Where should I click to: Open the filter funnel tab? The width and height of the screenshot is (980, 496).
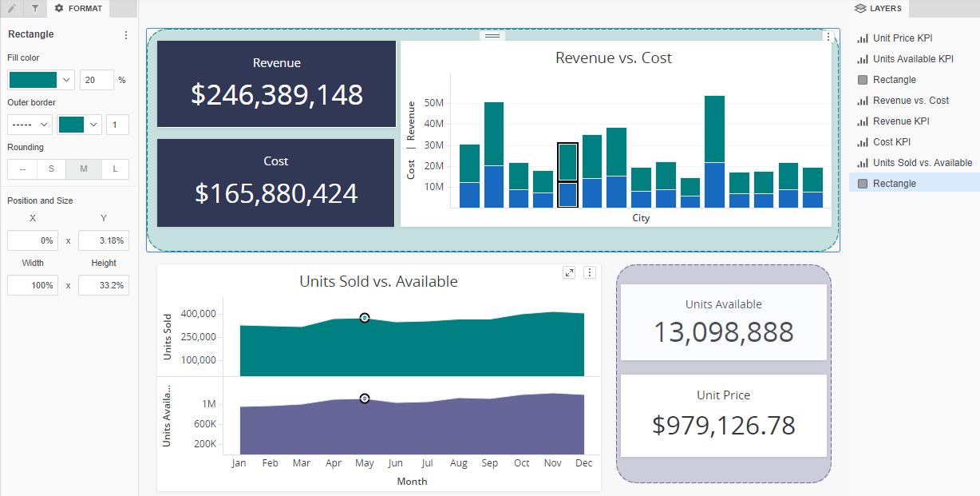click(x=35, y=8)
